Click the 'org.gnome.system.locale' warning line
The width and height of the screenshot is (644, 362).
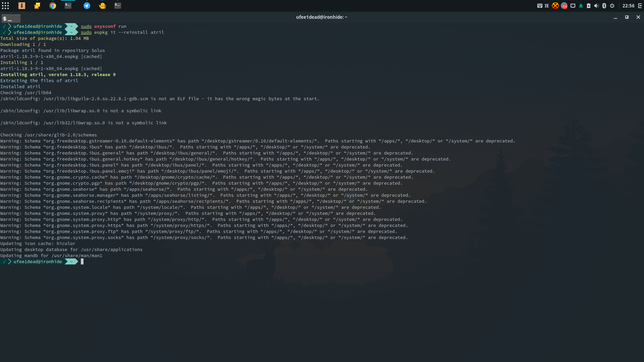click(x=191, y=207)
